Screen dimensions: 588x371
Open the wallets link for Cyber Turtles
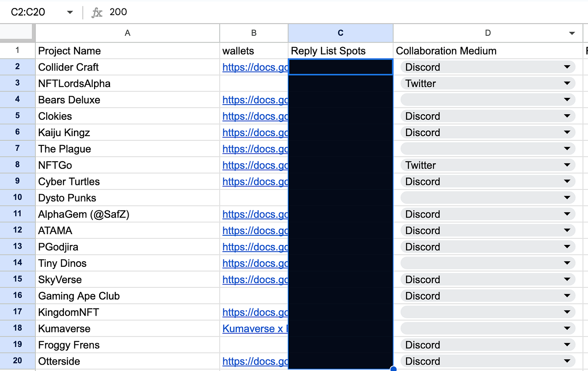(255, 182)
